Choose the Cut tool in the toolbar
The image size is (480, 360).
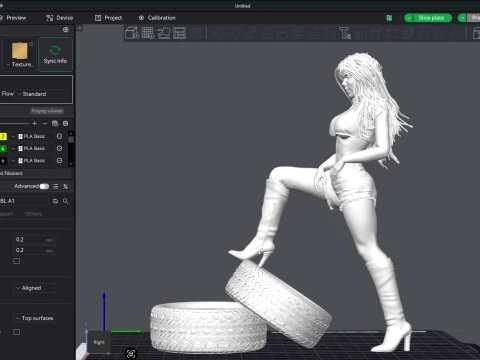282,33
